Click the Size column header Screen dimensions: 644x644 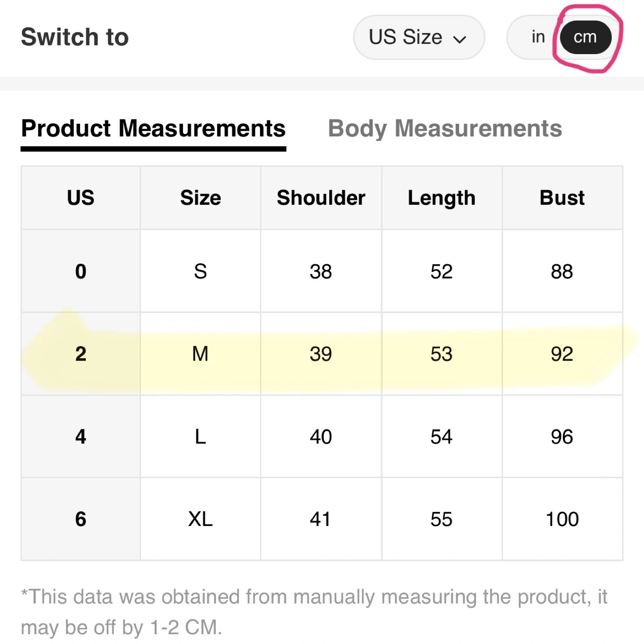tap(200, 198)
